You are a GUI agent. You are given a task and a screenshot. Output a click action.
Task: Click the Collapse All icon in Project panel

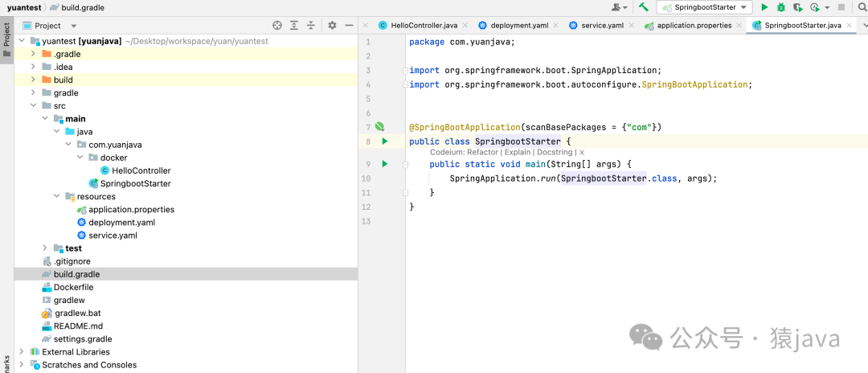pyautogui.click(x=311, y=26)
